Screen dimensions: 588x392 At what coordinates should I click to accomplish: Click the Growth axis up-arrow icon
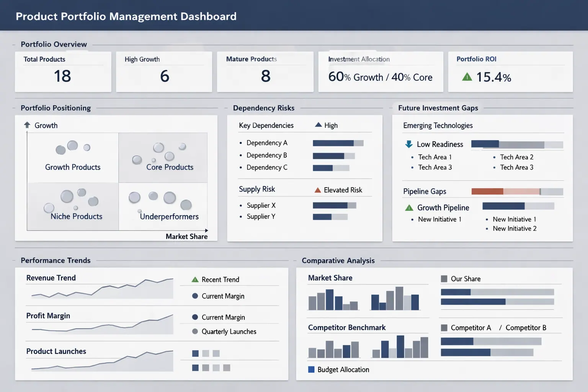[x=27, y=125]
